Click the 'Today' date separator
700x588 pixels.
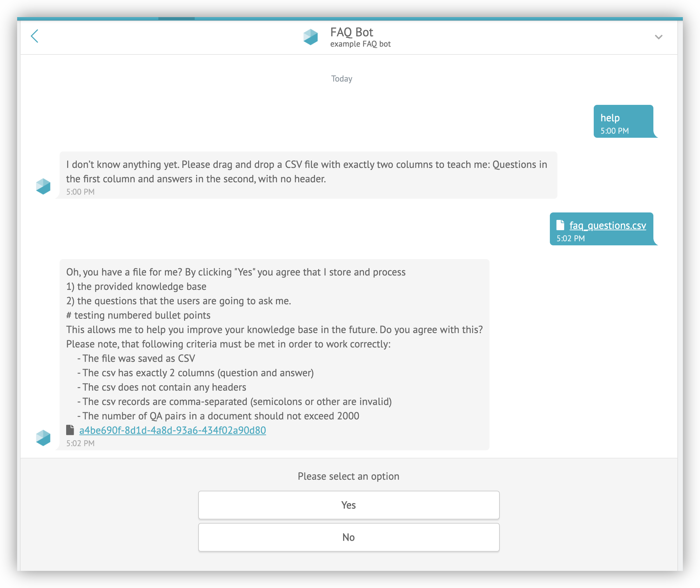[341, 79]
